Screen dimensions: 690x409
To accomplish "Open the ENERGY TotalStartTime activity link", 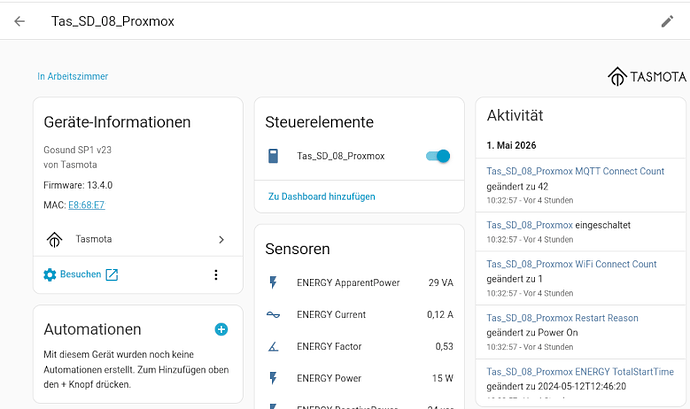I will click(580, 372).
